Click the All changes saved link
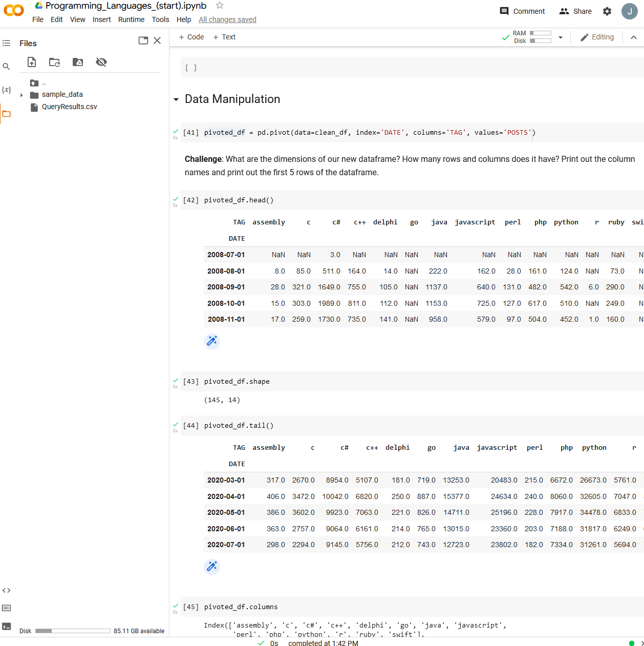This screenshot has height=646, width=644. coord(227,19)
